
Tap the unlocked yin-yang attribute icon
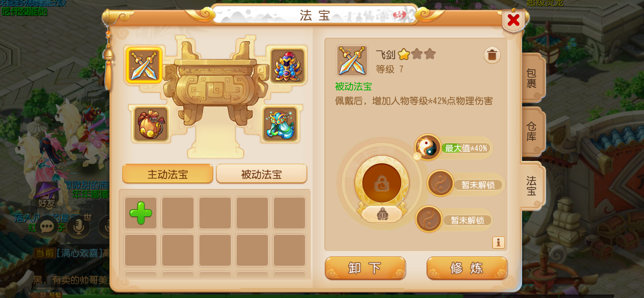click(x=428, y=147)
